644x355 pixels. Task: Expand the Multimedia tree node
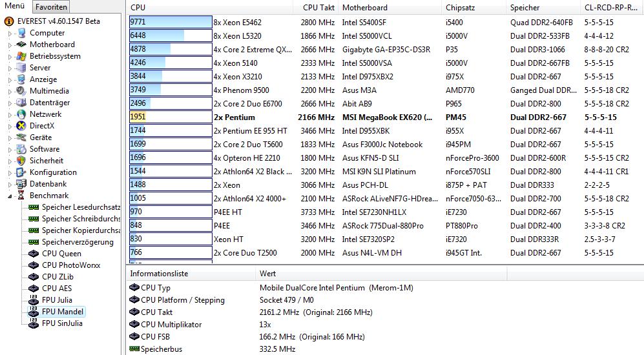point(10,92)
